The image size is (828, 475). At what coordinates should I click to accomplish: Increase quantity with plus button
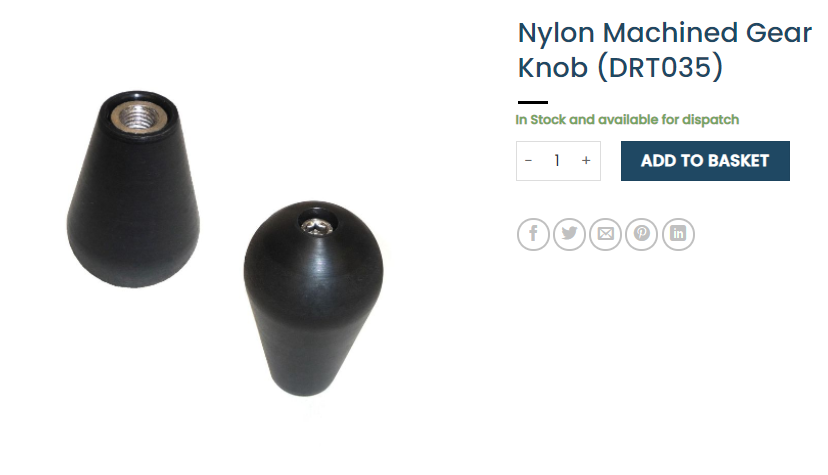tap(586, 160)
